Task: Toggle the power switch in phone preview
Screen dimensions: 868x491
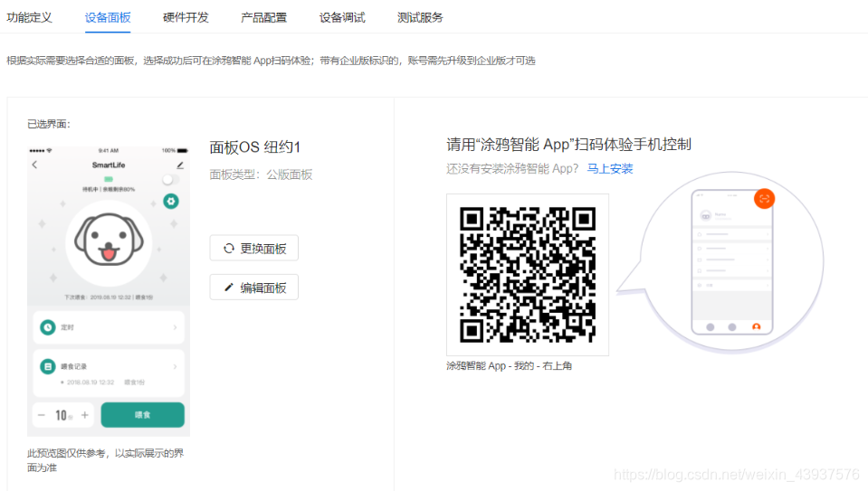Action: tap(170, 180)
